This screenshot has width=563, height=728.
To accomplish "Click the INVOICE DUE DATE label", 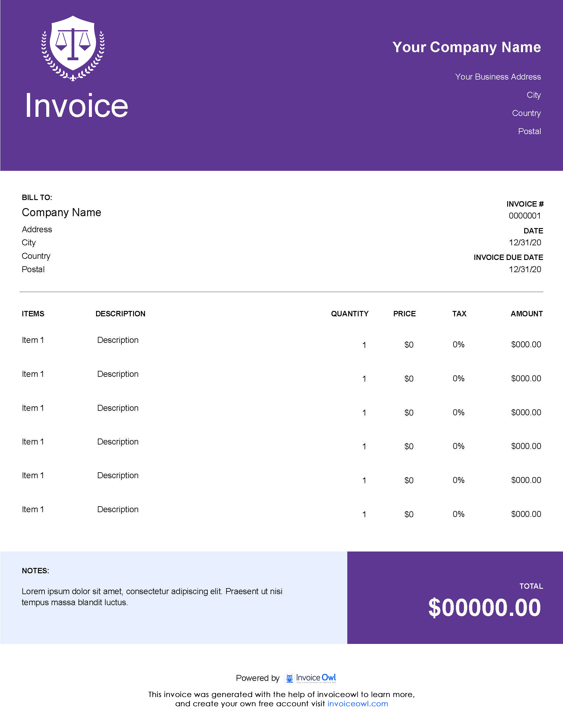I will pyautogui.click(x=508, y=257).
